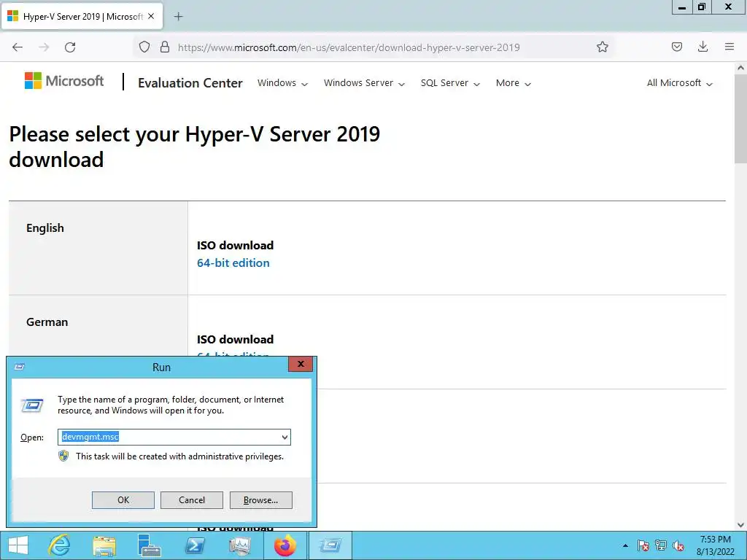The image size is (747, 560).
Task: Click the page scrollbar down arrow
Action: tap(741, 525)
